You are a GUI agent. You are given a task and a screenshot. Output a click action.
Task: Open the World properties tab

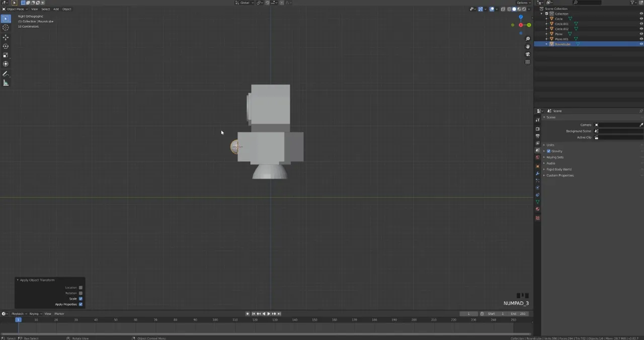pyautogui.click(x=537, y=157)
